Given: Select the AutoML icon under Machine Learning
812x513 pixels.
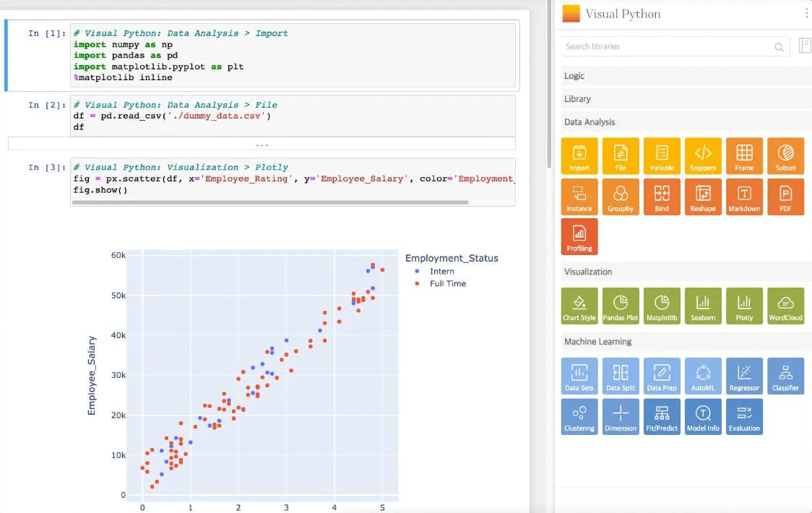Looking at the screenshot, I should tap(703, 375).
